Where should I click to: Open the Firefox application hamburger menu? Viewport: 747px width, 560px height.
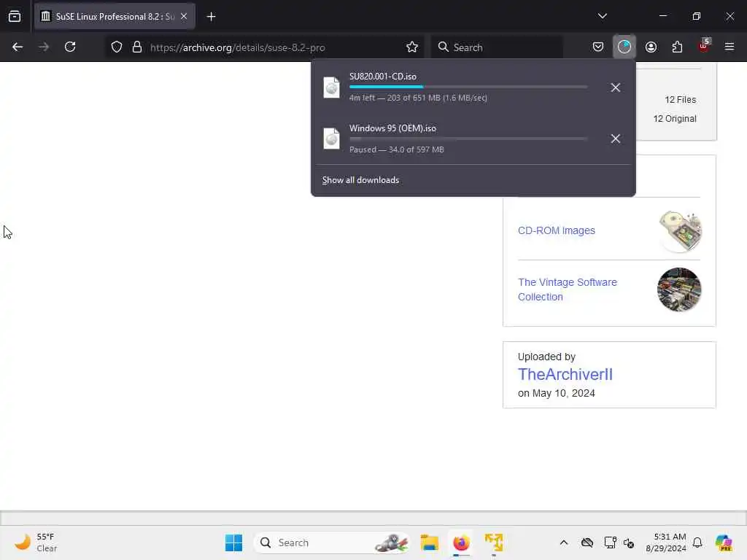click(729, 47)
